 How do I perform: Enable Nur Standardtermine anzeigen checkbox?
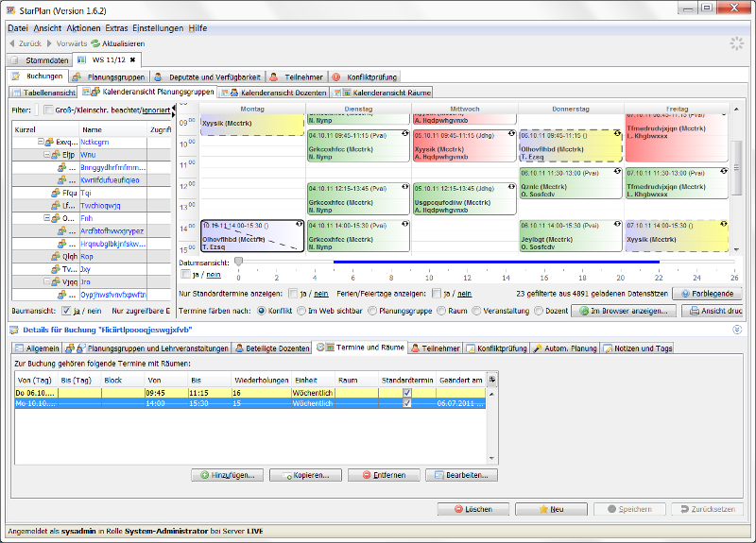coord(293,294)
